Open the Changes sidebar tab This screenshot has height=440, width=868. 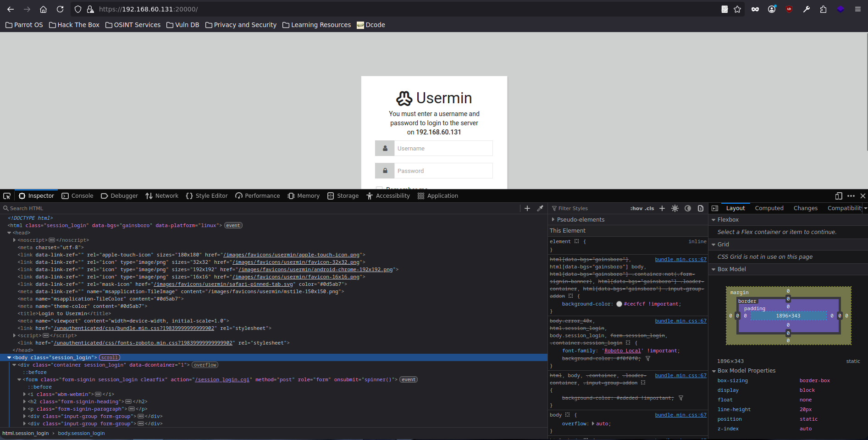click(806, 208)
